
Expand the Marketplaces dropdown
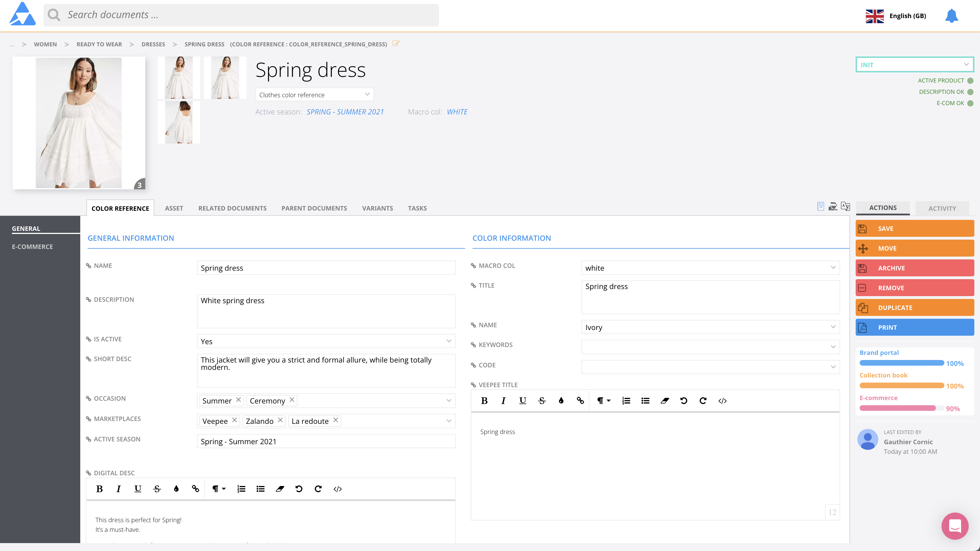(x=449, y=421)
